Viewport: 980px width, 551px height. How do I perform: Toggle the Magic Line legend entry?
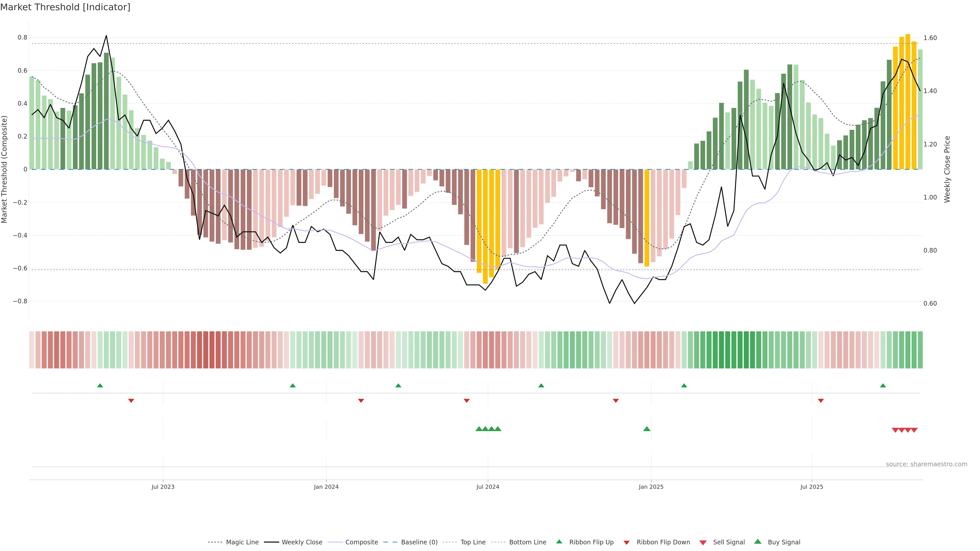click(x=242, y=542)
